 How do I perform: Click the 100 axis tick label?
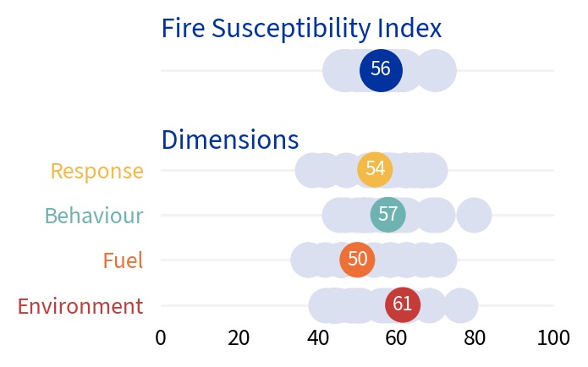(553, 338)
